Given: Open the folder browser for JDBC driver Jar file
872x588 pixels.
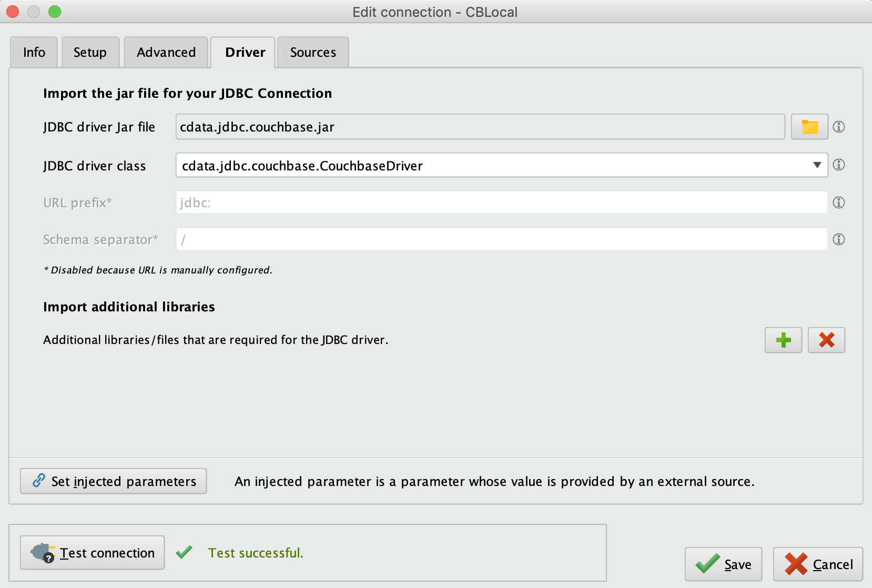Looking at the screenshot, I should point(809,127).
